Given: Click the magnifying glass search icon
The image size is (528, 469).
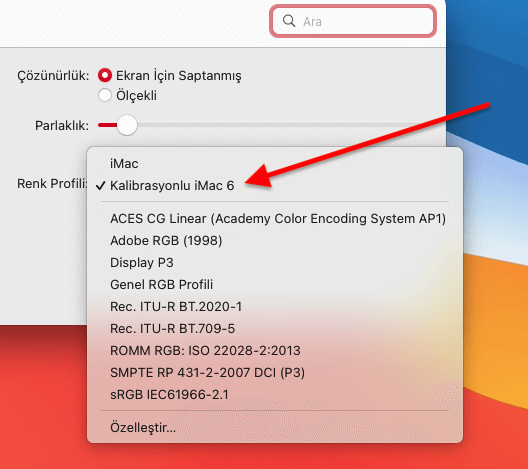Looking at the screenshot, I should (x=289, y=21).
